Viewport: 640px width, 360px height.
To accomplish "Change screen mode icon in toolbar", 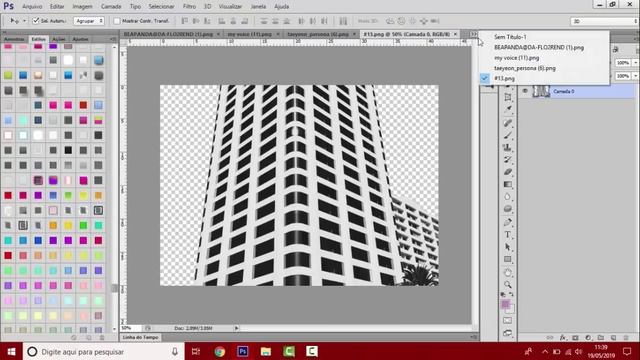I will [507, 333].
